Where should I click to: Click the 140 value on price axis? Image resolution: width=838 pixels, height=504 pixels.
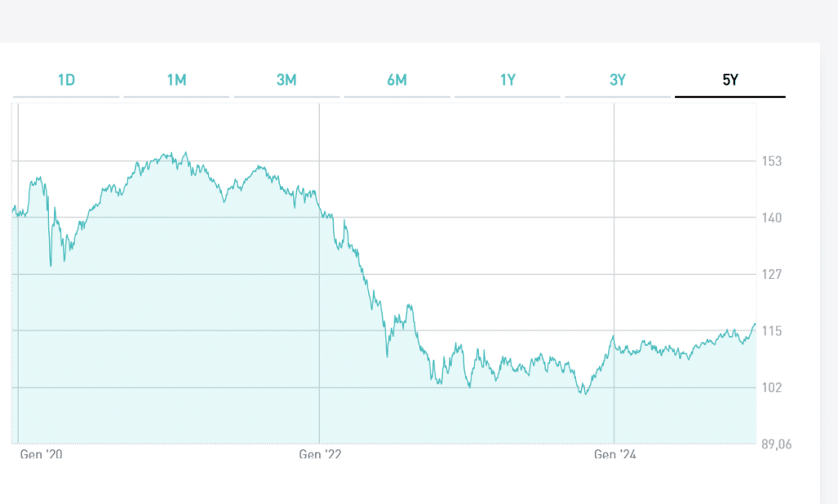[x=772, y=218]
